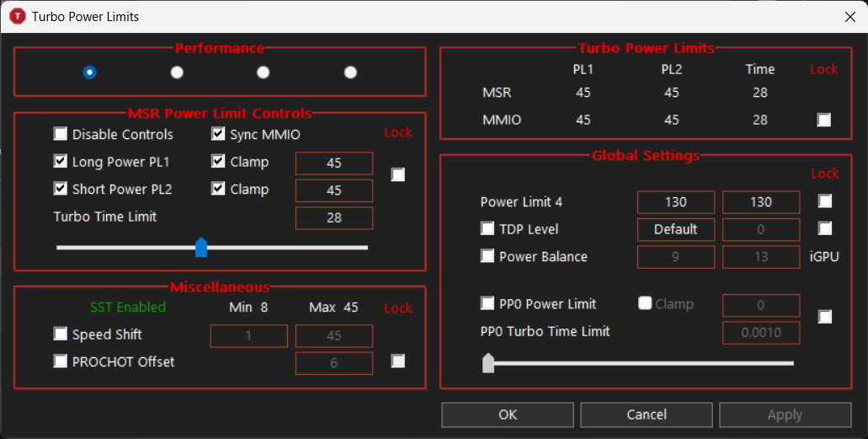Screen dimensions: 868x439
Task: Click the PL2 column header
Action: tap(672, 69)
